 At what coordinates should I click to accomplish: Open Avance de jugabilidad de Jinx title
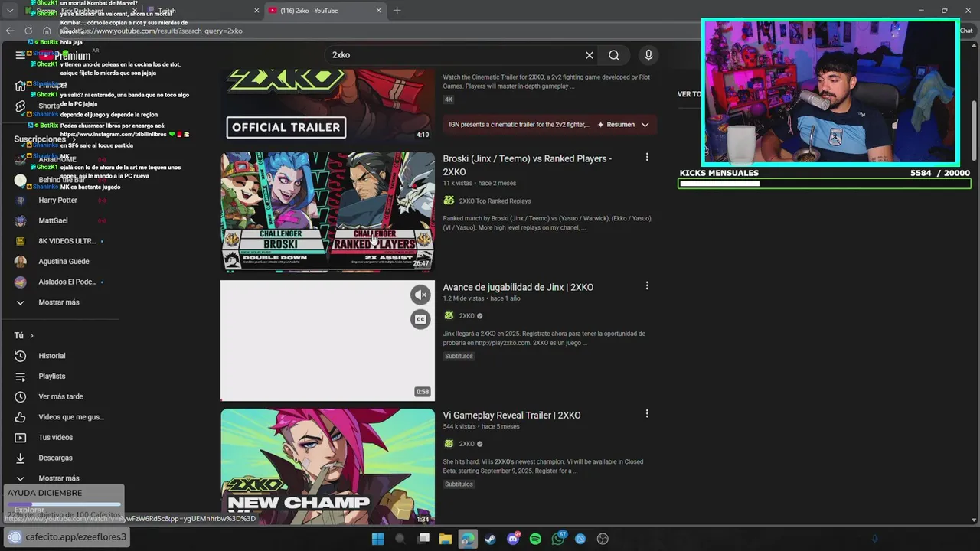[x=518, y=287]
